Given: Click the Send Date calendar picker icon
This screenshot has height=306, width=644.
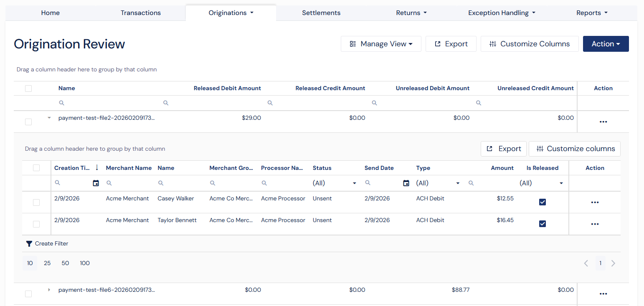Looking at the screenshot, I should pos(406,183).
